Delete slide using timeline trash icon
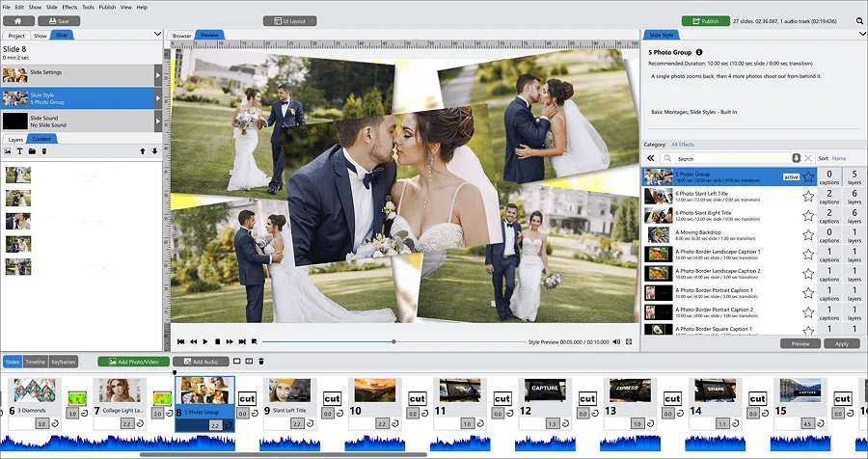Viewport: 868px width, 459px height. 261,361
